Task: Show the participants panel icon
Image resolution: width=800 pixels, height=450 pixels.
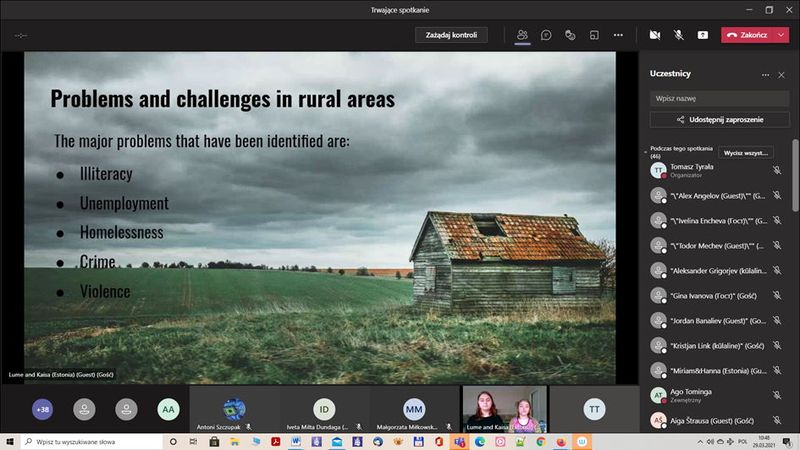Action: point(522,35)
